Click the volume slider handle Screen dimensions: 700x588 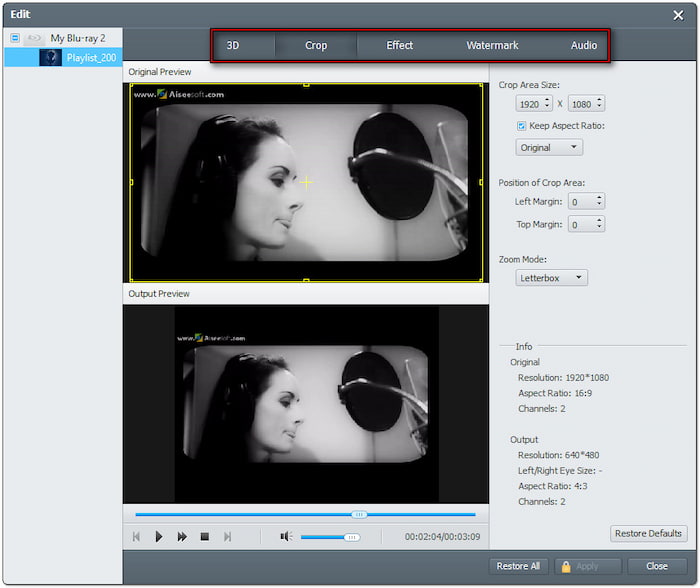[x=352, y=537]
